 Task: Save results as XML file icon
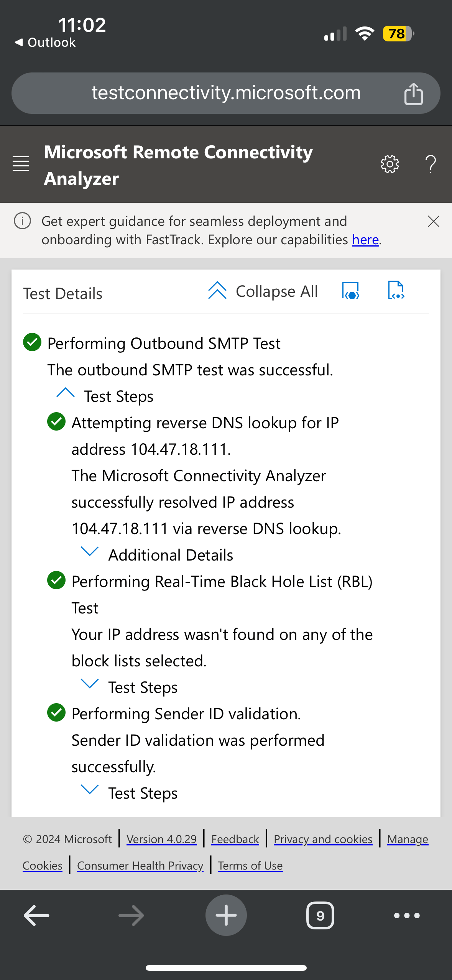(x=396, y=290)
